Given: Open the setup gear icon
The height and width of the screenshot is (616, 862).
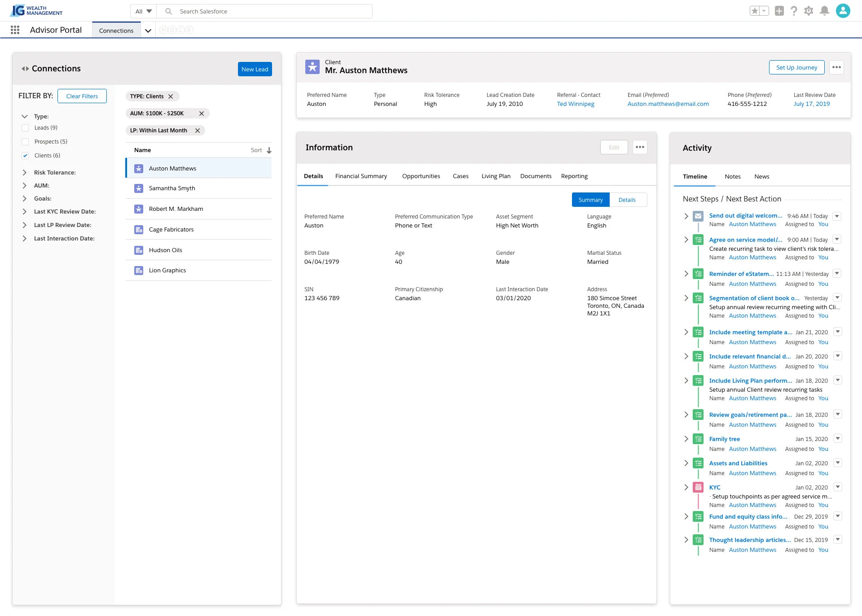Looking at the screenshot, I should pos(809,11).
